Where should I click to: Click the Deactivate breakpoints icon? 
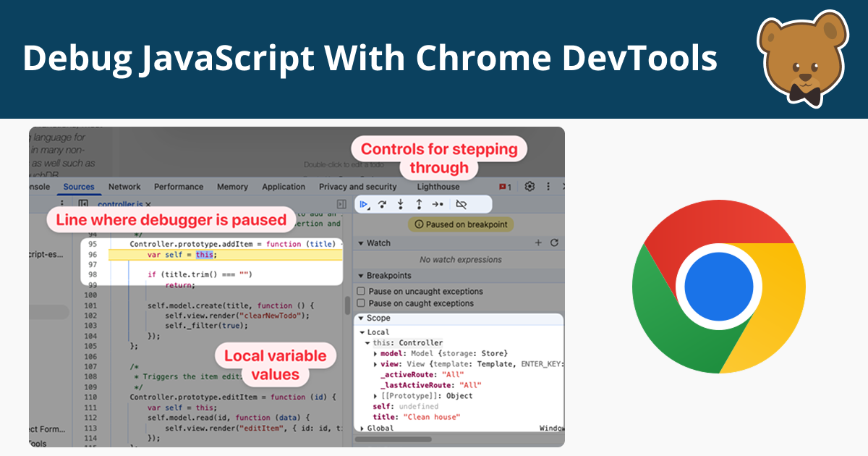tap(461, 205)
